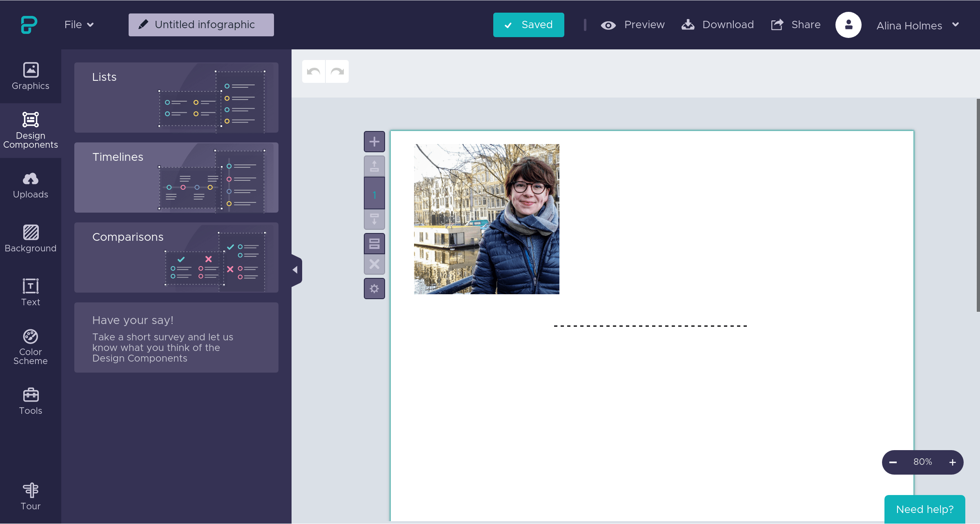Download the infographic
This screenshot has width=980, height=524.
coord(717,25)
